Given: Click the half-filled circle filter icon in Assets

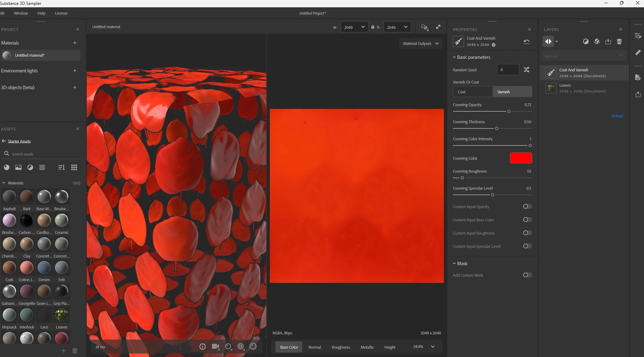Looking at the screenshot, I should (30, 167).
